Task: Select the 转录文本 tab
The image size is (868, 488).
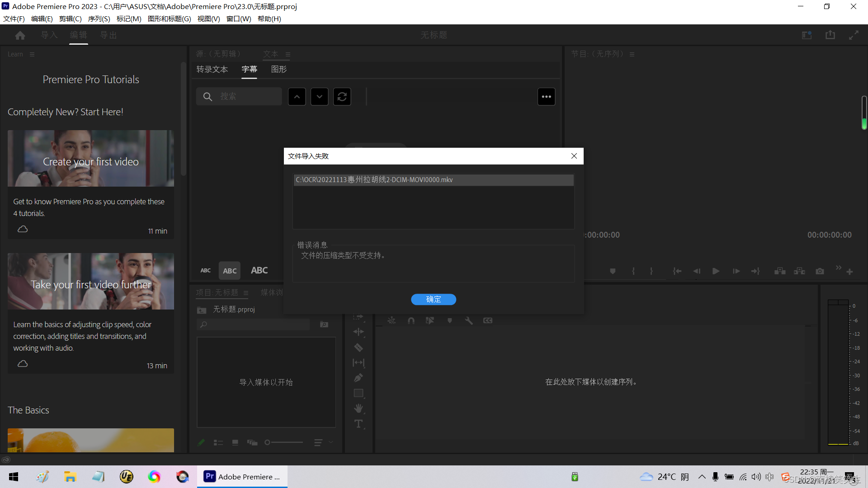Action: pos(212,69)
